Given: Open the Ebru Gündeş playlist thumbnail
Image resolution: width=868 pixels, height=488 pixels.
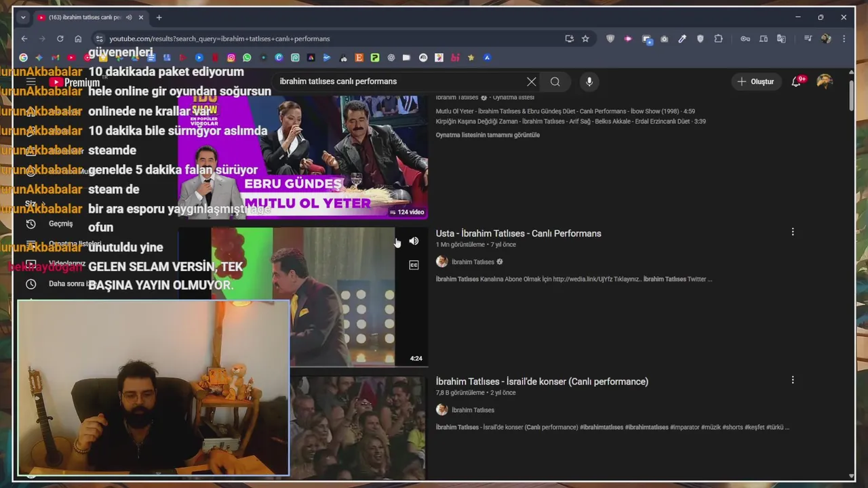Looking at the screenshot, I should [x=302, y=157].
